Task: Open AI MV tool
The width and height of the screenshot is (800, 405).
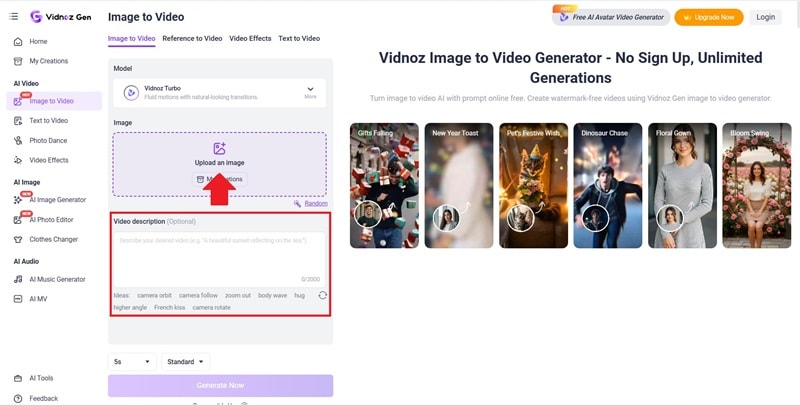Action: click(x=38, y=299)
